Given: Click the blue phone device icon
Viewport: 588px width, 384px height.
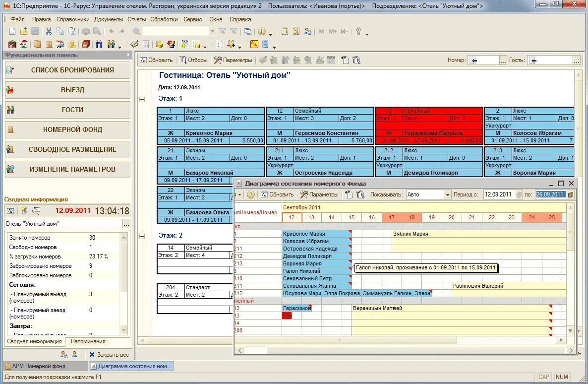Looking at the screenshot, I should 266,44.
